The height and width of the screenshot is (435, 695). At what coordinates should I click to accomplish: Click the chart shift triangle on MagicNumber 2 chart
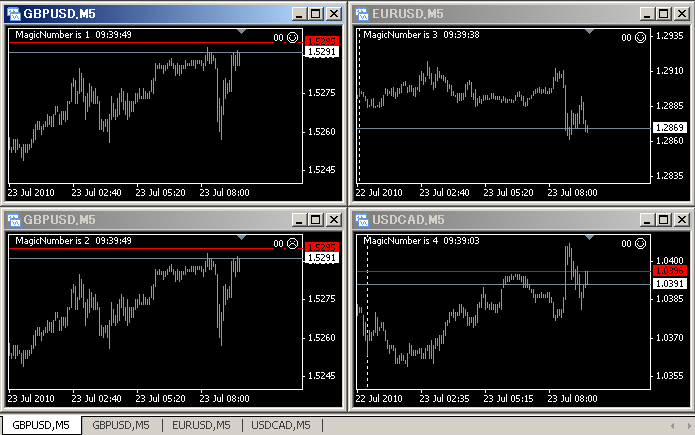point(241,237)
